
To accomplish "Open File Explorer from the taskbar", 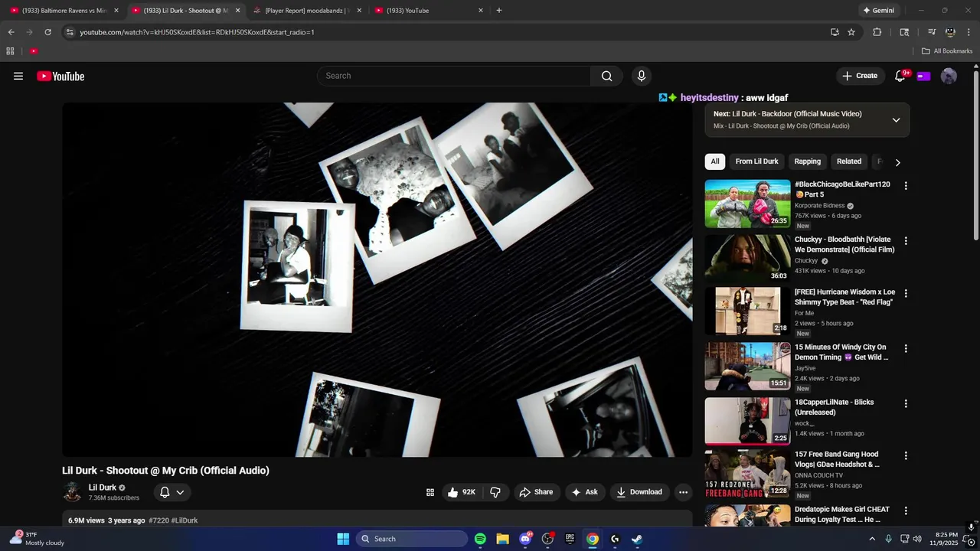I will point(502,539).
